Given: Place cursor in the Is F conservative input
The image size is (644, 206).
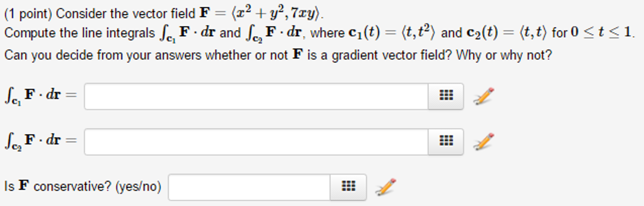Looking at the screenshot, I should [x=249, y=186].
